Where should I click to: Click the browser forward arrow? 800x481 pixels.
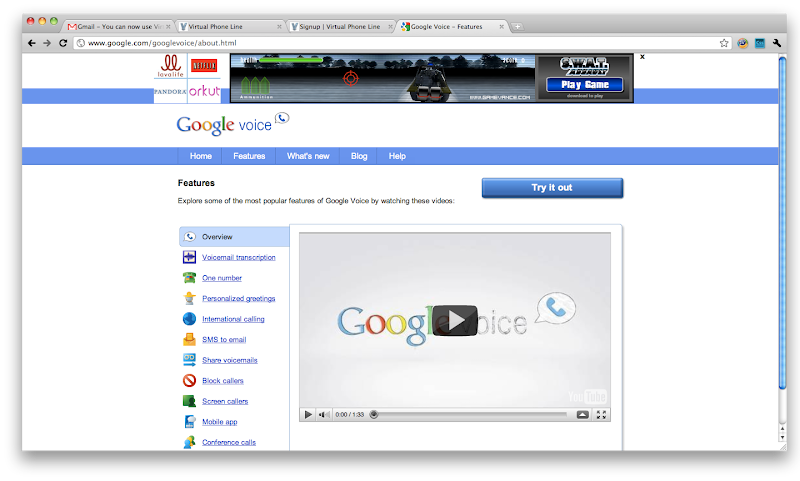point(47,43)
